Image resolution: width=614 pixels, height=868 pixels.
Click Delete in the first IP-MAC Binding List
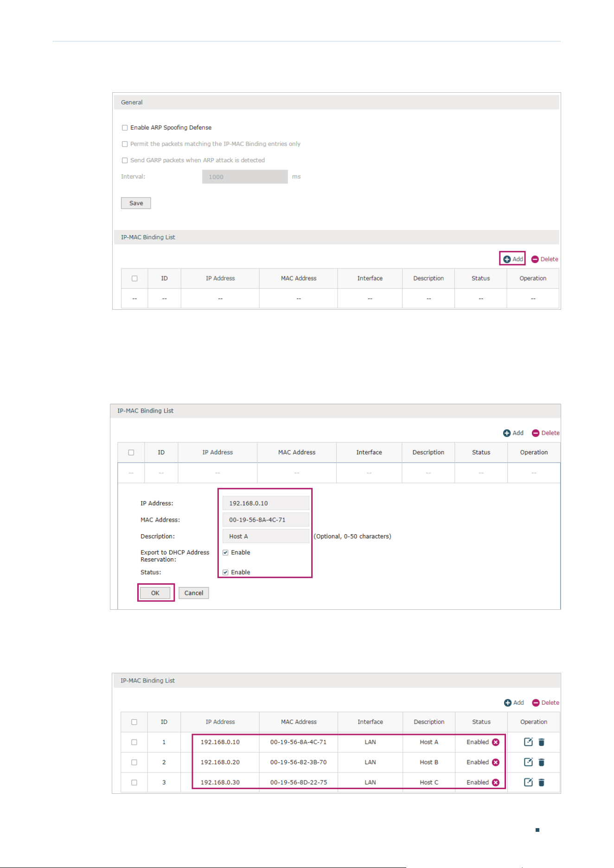[x=545, y=259]
